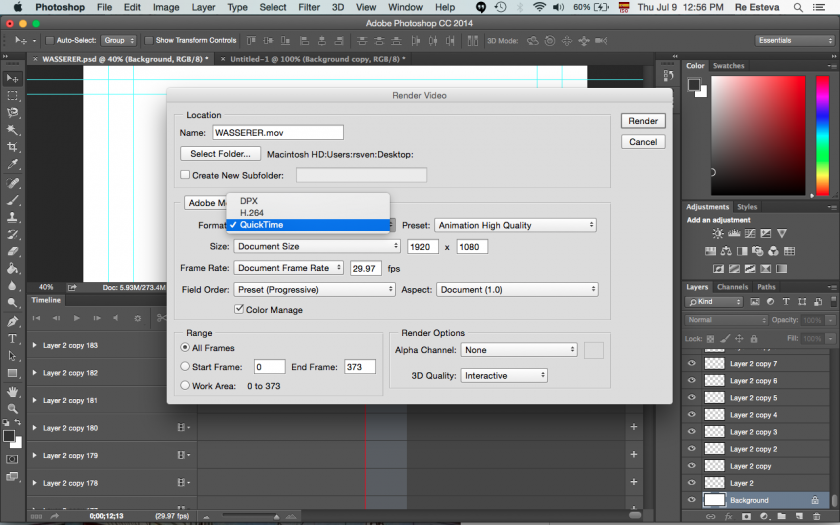Select the Crop tool
Image resolution: width=840 pixels, height=525 pixels.
pos(12,147)
